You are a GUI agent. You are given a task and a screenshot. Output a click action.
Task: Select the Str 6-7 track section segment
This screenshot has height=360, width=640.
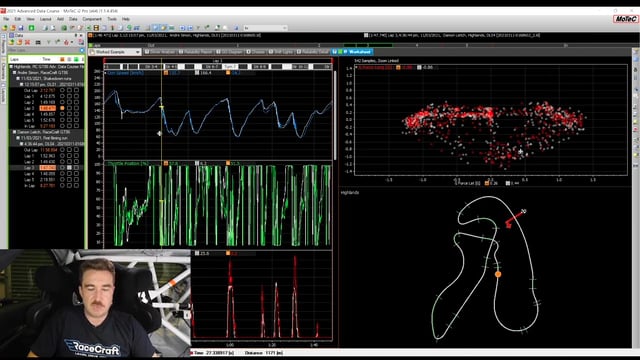[211, 67]
